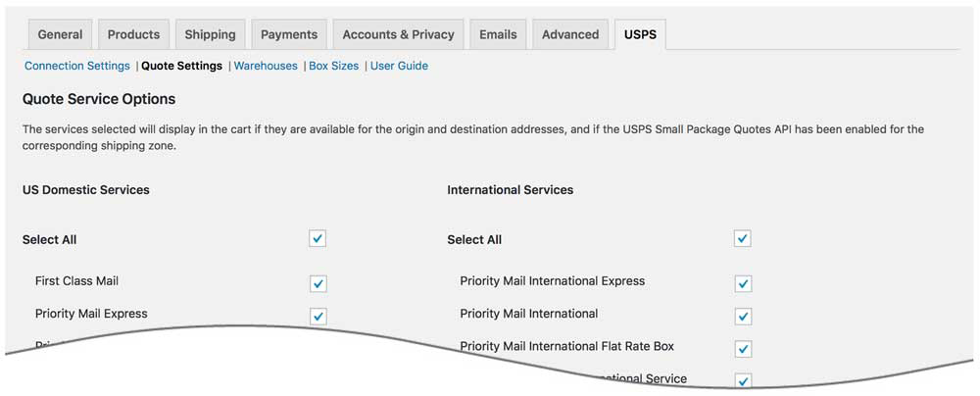Go to the Warehouses section
Image resolution: width=980 pixels, height=396 pixels.
coord(266,66)
